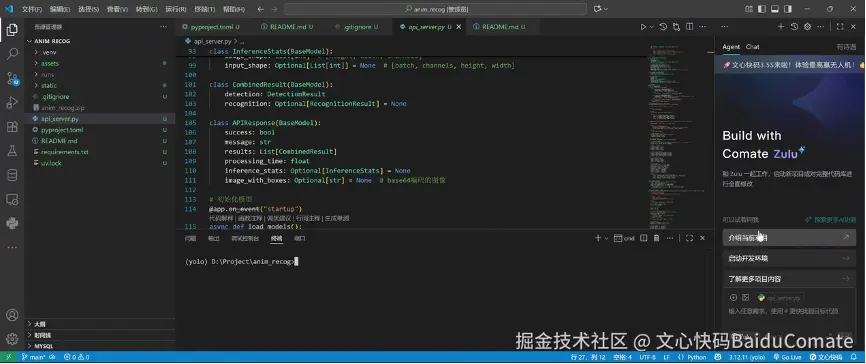The image size is (866, 364).
Task: Open the Source Control view
Action: (x=12, y=78)
